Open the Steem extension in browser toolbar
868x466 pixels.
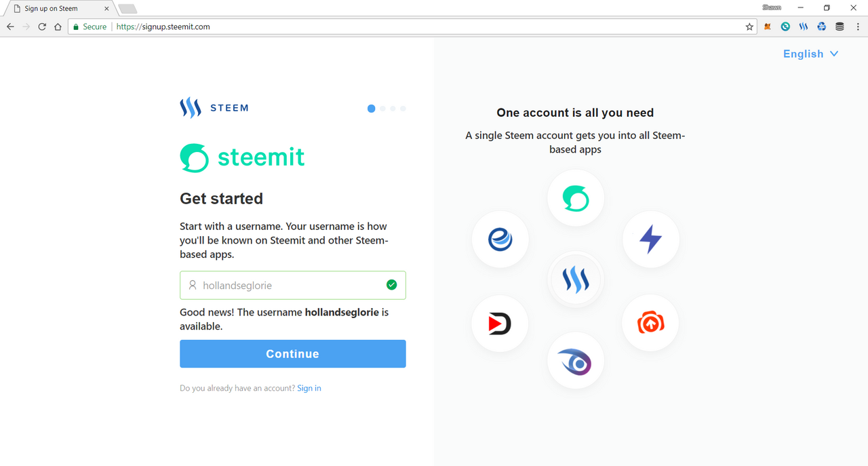tap(804, 27)
